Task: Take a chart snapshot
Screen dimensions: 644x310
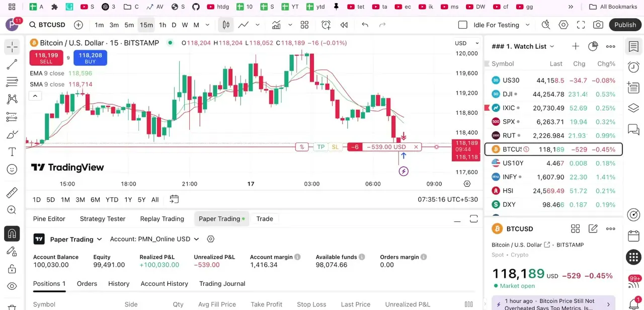Action: (598, 25)
